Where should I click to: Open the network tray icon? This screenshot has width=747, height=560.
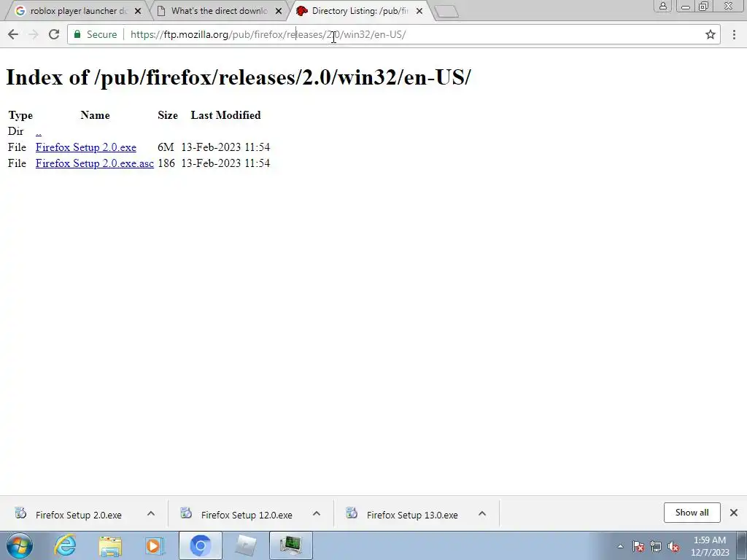pyautogui.click(x=656, y=546)
